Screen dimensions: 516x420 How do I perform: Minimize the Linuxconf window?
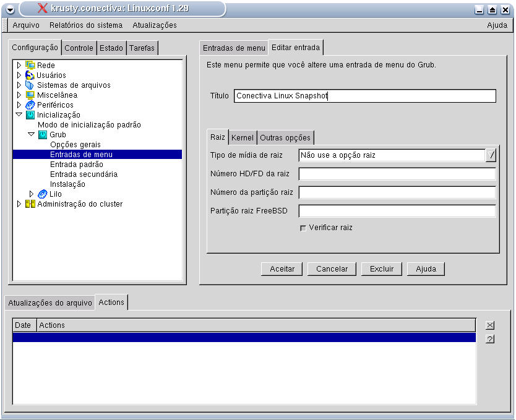(479, 10)
